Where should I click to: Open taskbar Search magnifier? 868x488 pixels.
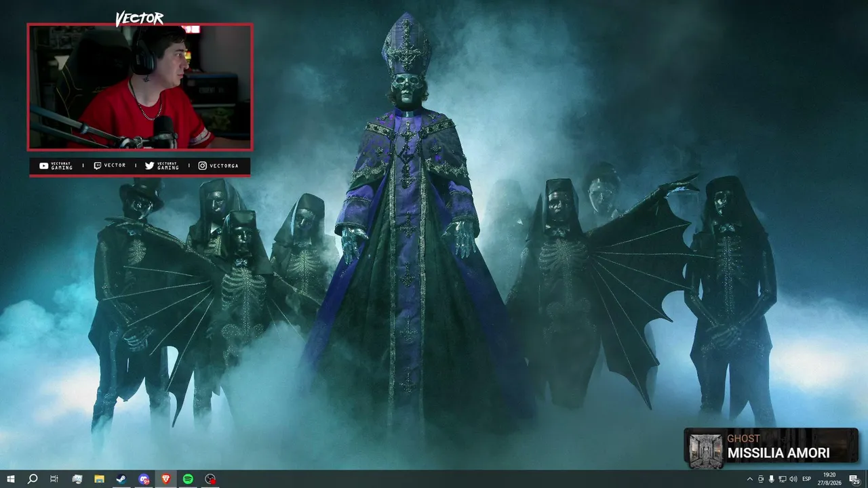click(x=32, y=479)
